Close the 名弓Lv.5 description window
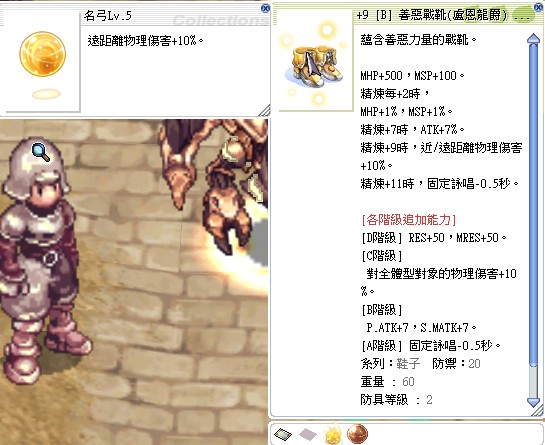The image size is (545, 445). (x=265, y=8)
